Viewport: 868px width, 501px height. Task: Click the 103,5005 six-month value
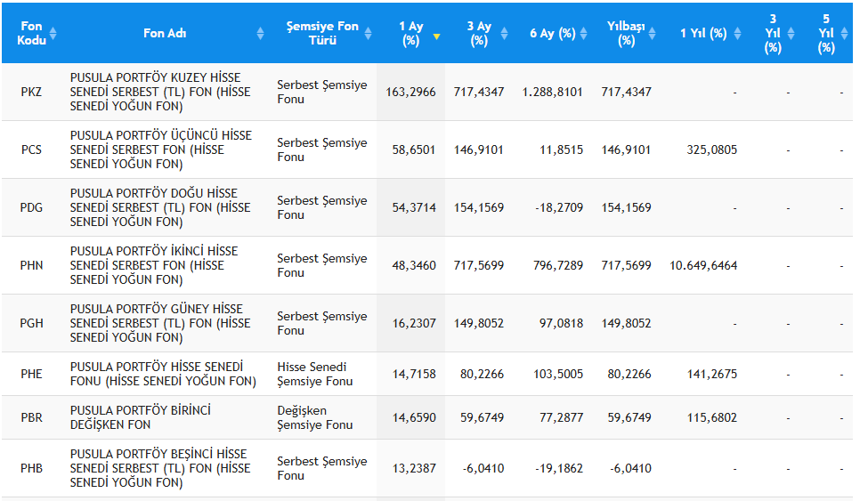tap(558, 374)
